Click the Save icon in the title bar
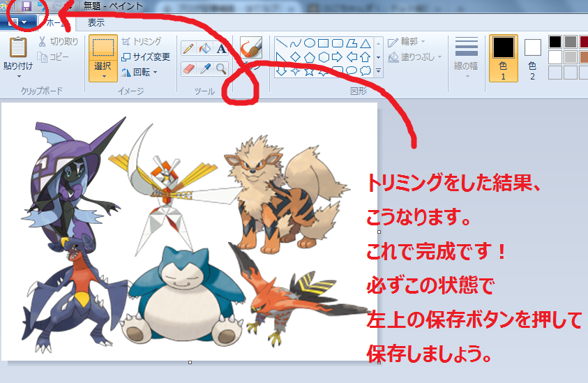 (x=27, y=6)
